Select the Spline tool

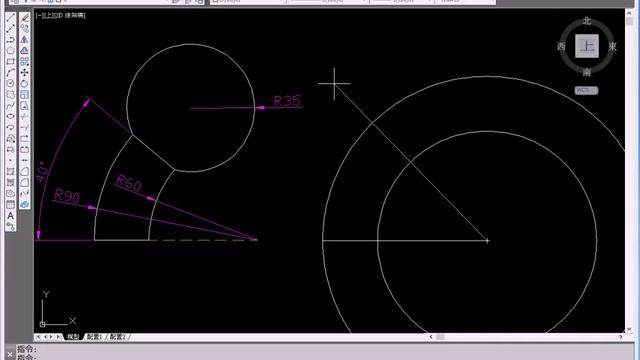click(11, 105)
